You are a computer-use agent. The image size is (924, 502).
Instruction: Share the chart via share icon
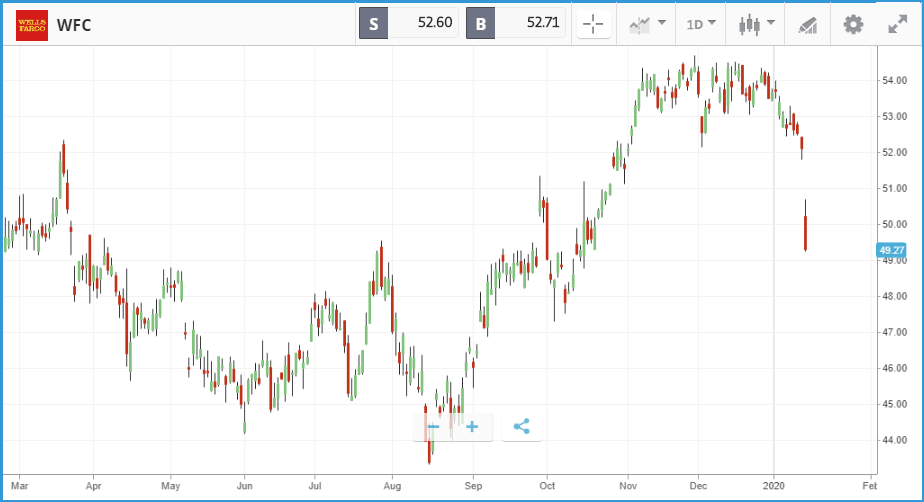click(x=522, y=427)
